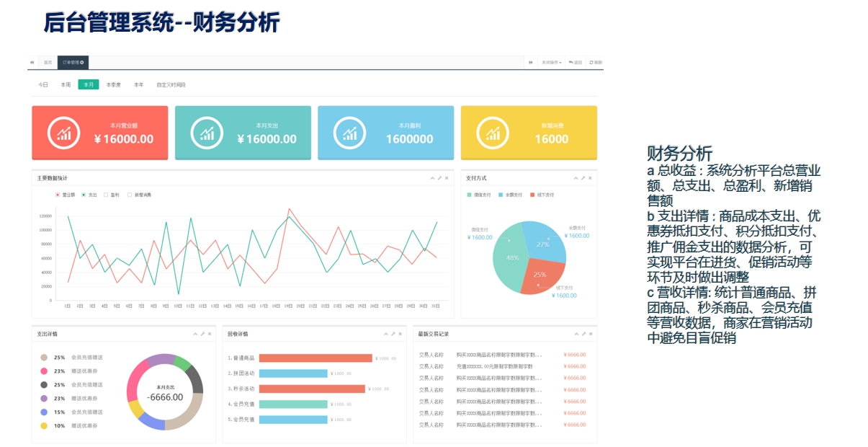Click the wrench icon on 主要数据统计 panel
The image size is (868, 447).
click(440, 178)
